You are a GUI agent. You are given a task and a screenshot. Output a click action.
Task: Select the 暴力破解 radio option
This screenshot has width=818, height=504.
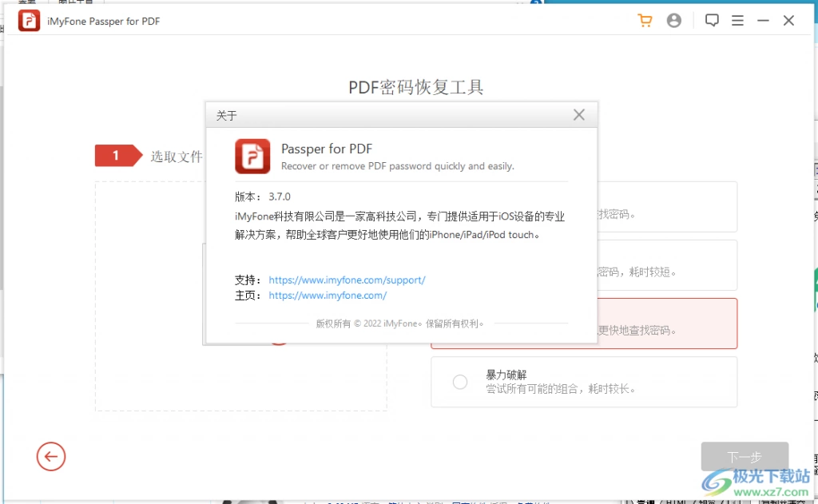[459, 382]
